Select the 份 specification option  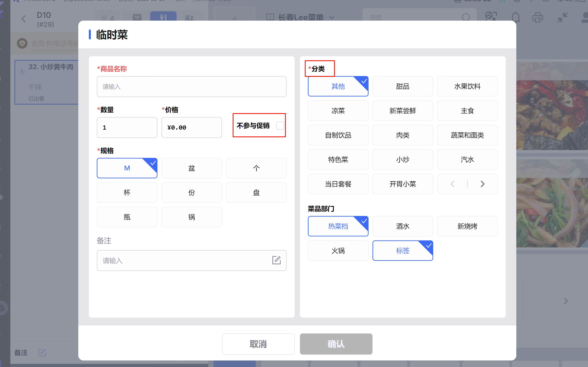pyautogui.click(x=192, y=193)
